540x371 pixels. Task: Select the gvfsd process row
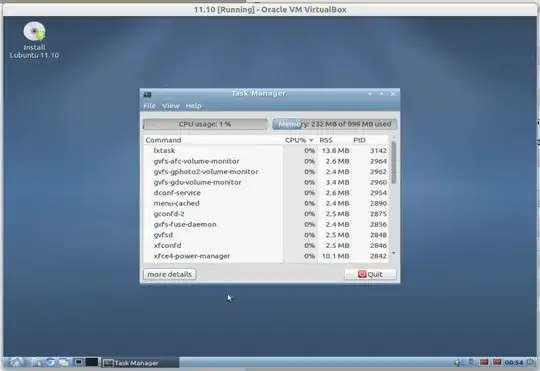[x=266, y=235]
